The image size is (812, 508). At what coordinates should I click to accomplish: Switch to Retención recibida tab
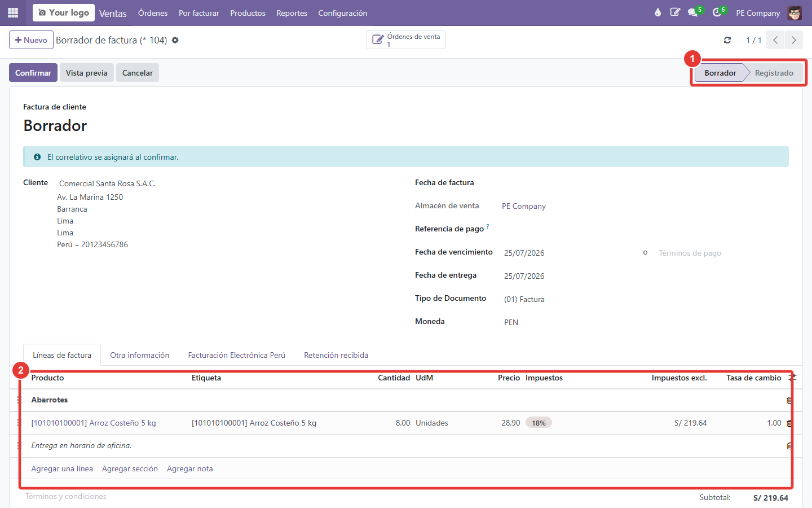click(x=336, y=355)
